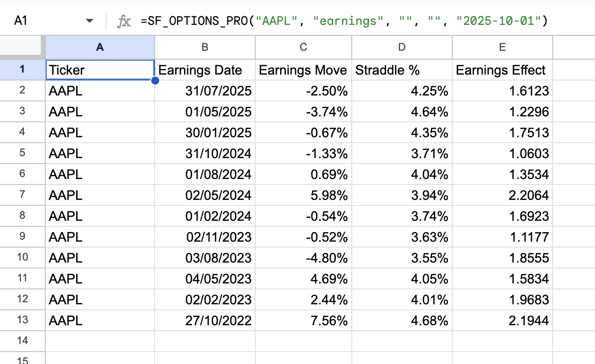The width and height of the screenshot is (595, 364).
Task: Click empty cell A14
Action: click(x=100, y=341)
